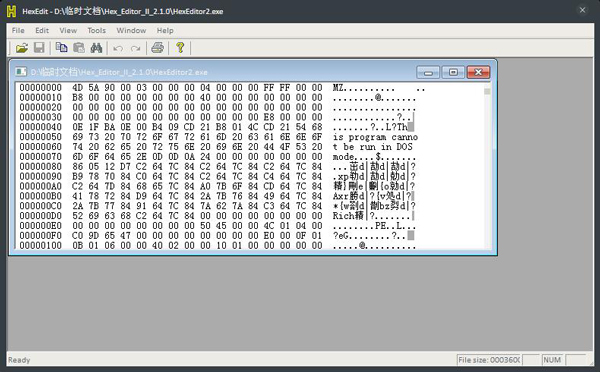Click the Ready status bar text
Screen dimensions: 600x372
19,360
